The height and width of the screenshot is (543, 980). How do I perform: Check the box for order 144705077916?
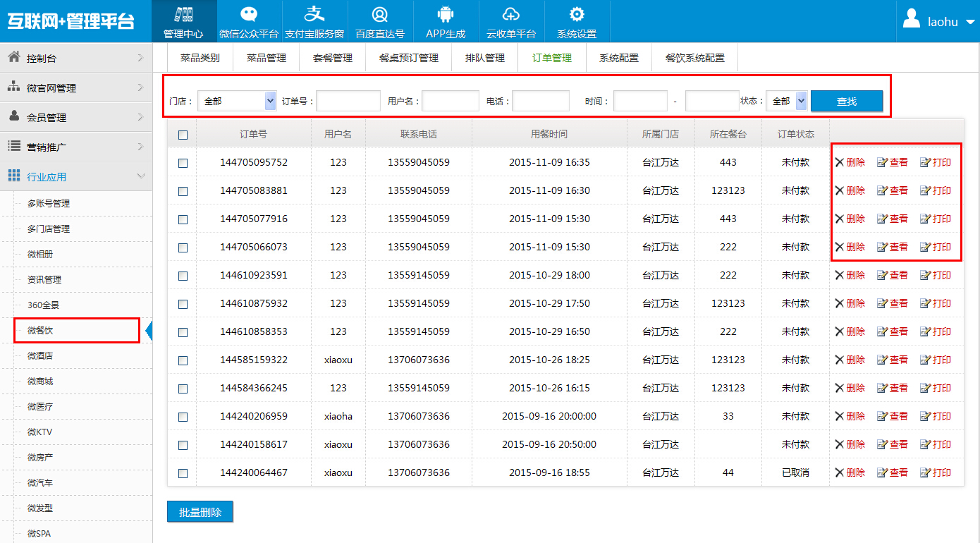[183, 219]
